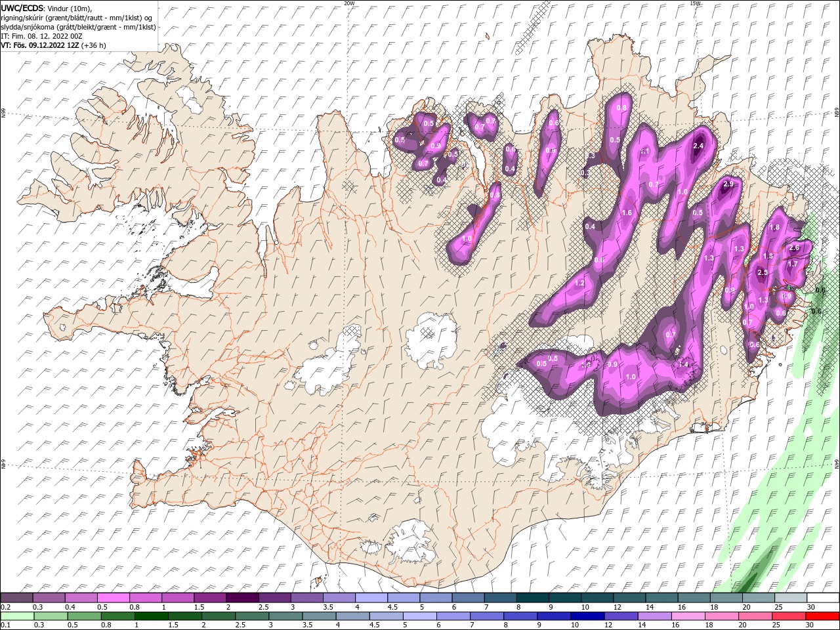Click the 1.4 snowfall value on the map
The height and width of the screenshot is (630, 840).
[x=683, y=364]
